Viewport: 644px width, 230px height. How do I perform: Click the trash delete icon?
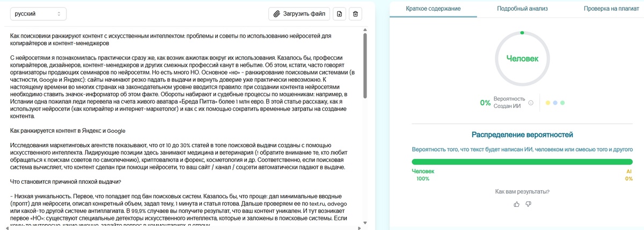[x=355, y=13]
